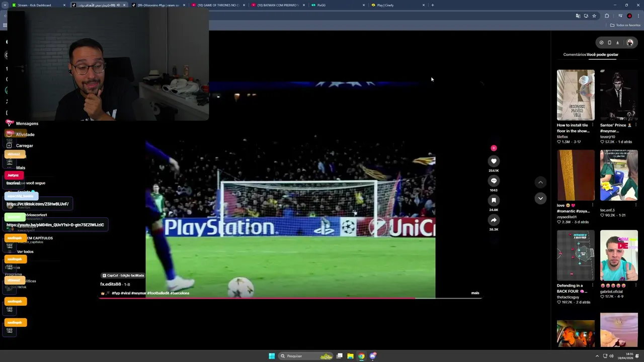Seek on the video progress bar

[290, 298]
